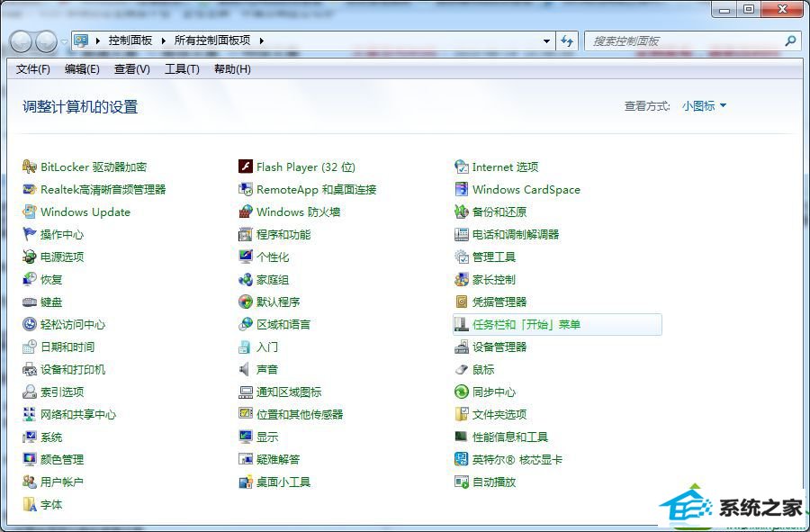Open the 恢复 link
This screenshot has width=810, height=532.
point(51,279)
